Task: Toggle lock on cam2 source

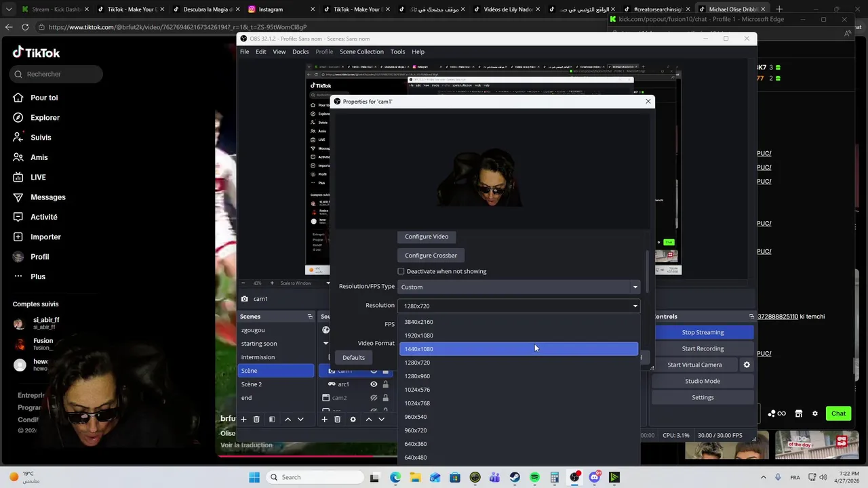Action: (x=386, y=398)
